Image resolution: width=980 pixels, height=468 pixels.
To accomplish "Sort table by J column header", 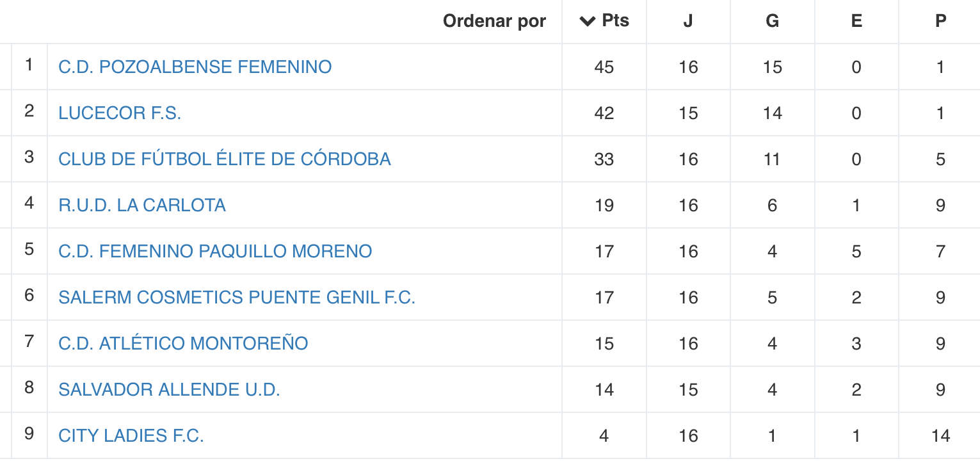I will pos(688,21).
